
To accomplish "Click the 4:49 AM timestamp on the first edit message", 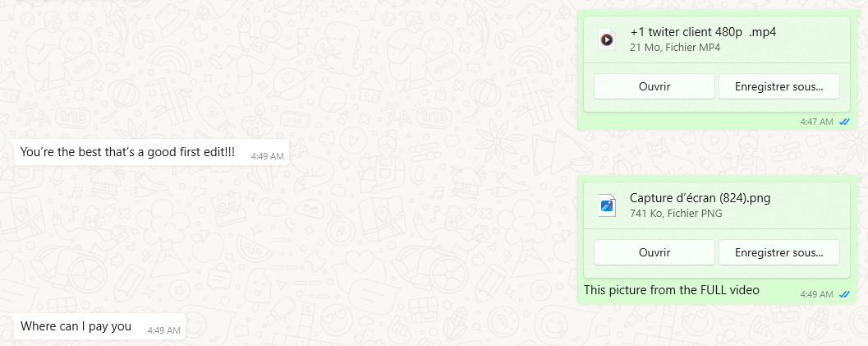I will tap(267, 157).
